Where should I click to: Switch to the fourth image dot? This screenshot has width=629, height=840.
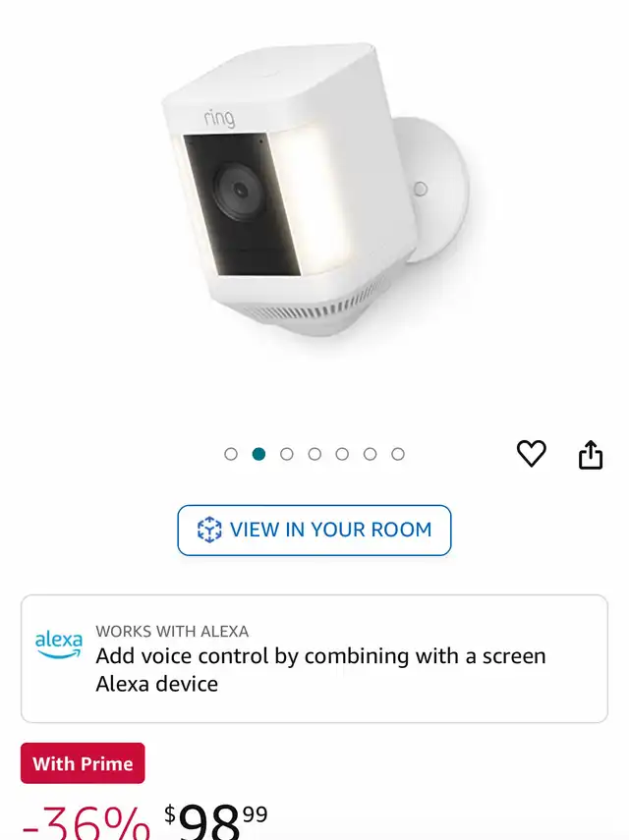314,454
